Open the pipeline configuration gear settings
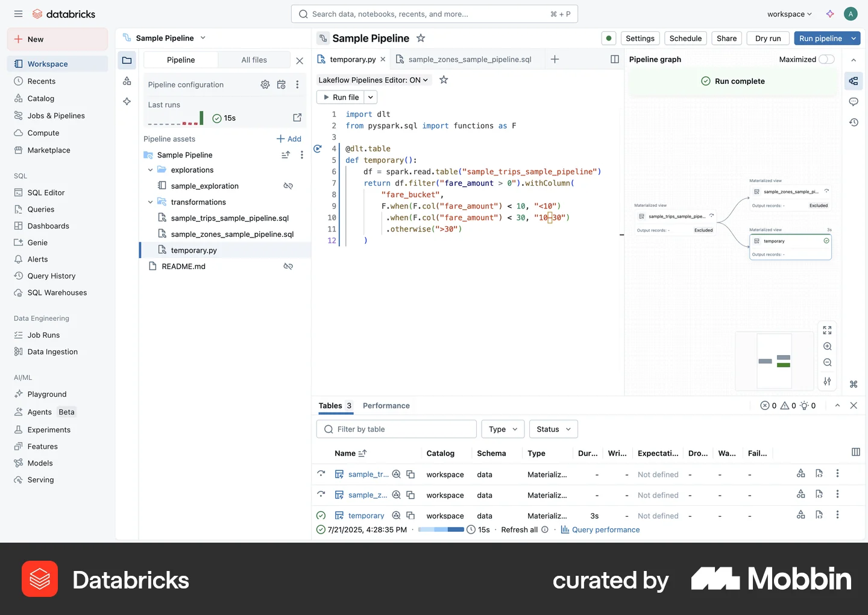Viewport: 868px width, 615px height. [x=265, y=85]
